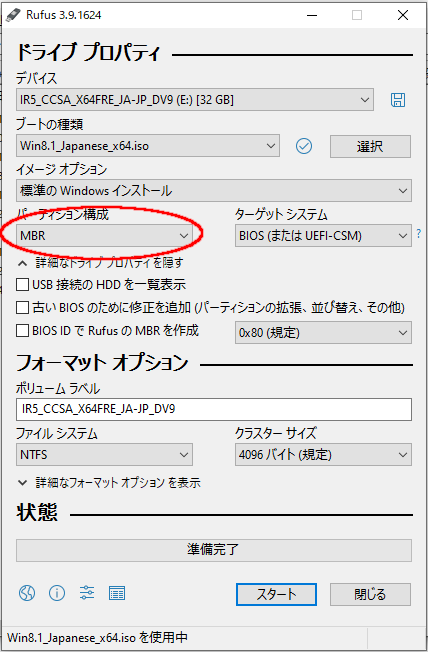Click the ボリューム ラベル text field
This screenshot has width=428, height=652.
[214, 409]
